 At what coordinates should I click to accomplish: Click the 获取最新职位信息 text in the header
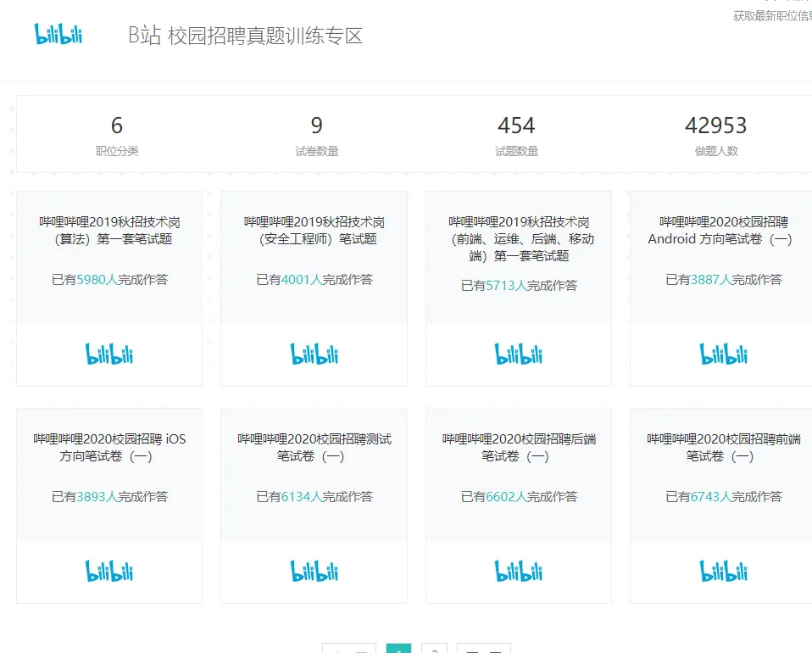pyautogui.click(x=772, y=16)
